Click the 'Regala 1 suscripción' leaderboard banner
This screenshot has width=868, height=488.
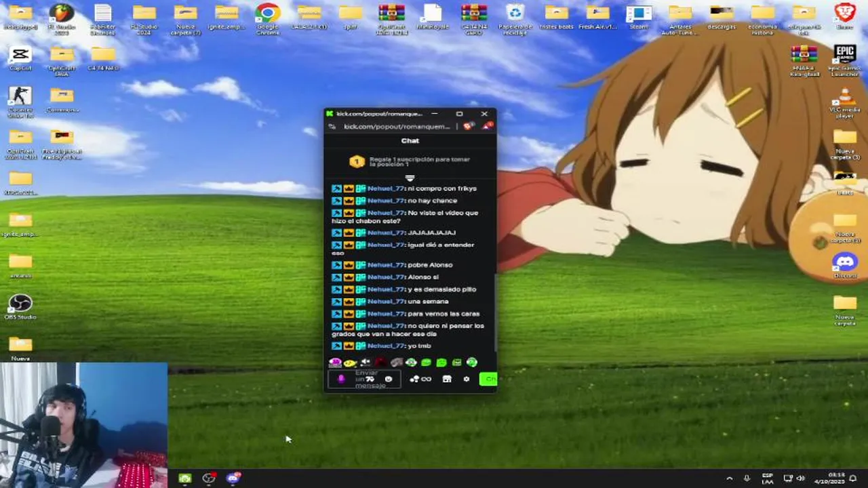pos(410,161)
